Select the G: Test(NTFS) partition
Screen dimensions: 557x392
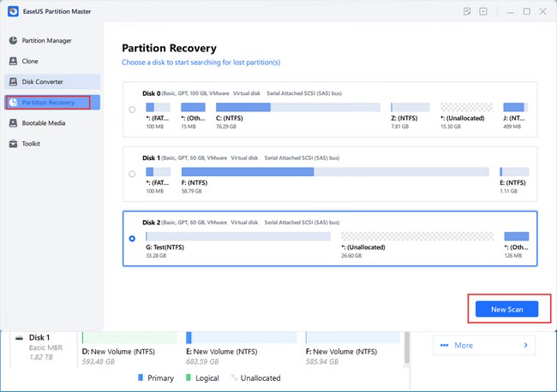click(237, 235)
